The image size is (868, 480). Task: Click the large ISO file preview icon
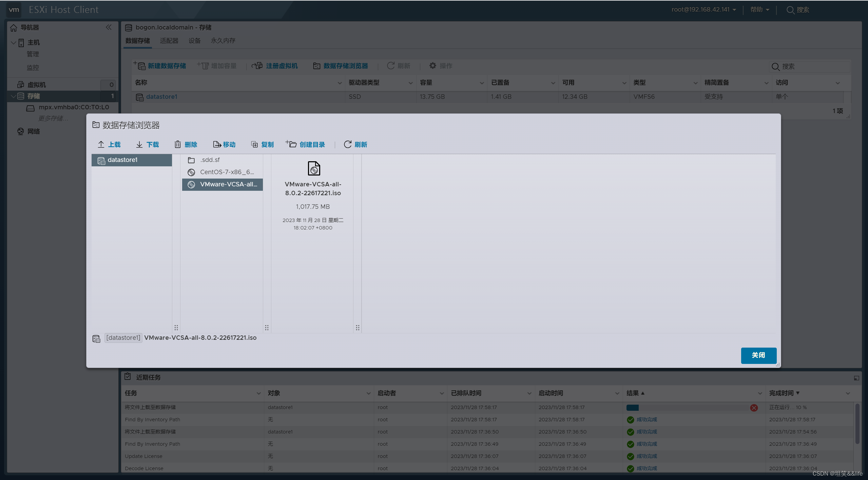(x=314, y=168)
